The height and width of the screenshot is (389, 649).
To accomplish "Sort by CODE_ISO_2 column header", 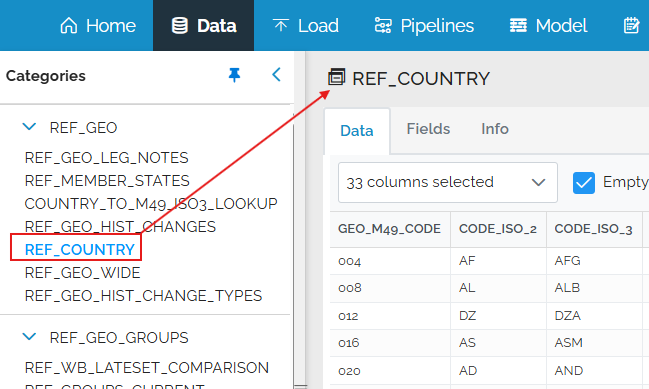I will [498, 229].
